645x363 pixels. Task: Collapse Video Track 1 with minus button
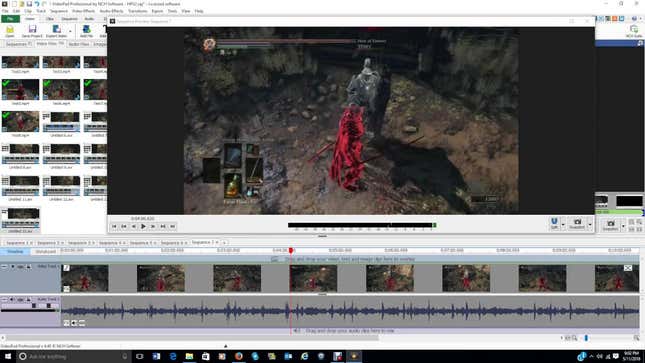click(4, 267)
